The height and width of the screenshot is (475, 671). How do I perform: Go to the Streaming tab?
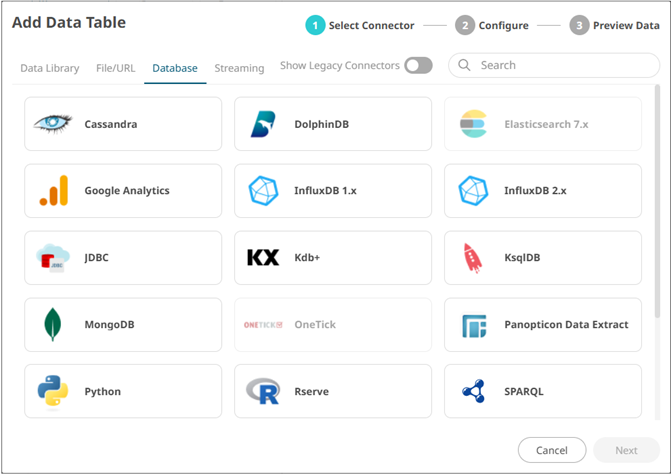tap(239, 68)
